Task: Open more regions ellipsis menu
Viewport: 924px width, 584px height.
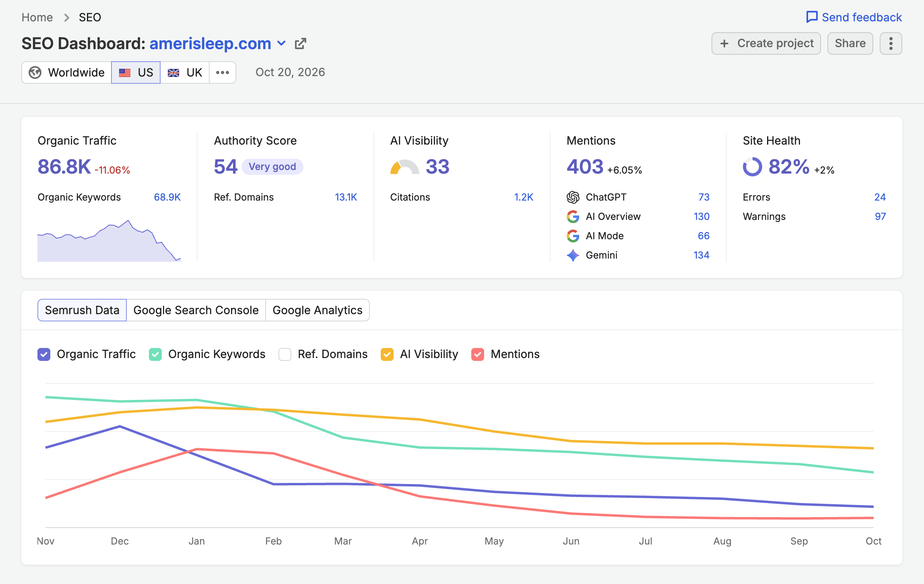Action: click(x=223, y=72)
